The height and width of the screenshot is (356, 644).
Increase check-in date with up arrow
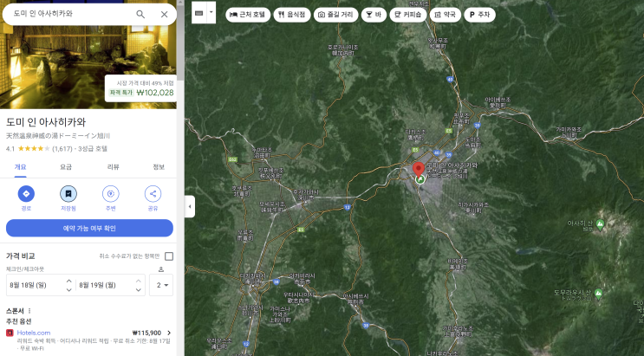[69, 281]
